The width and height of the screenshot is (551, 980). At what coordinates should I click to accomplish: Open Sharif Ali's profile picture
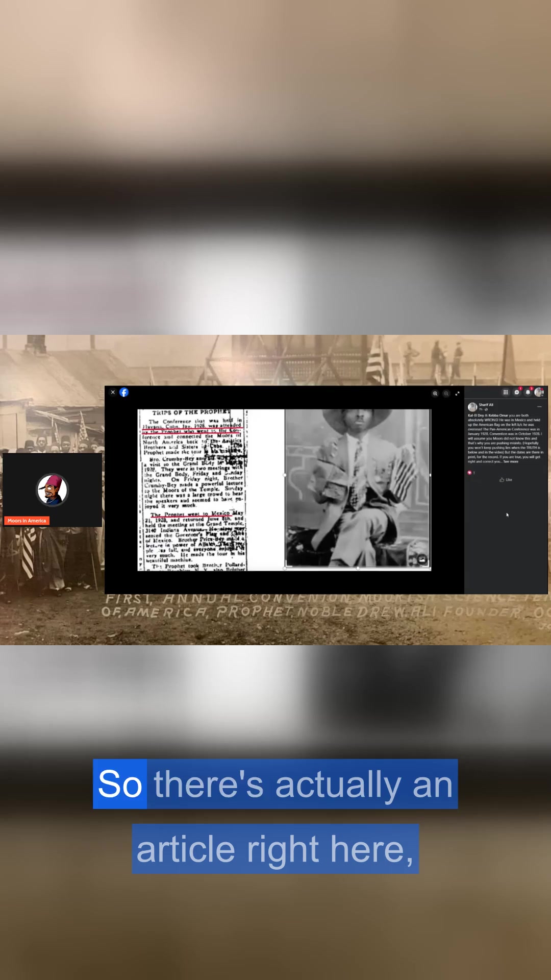[472, 407]
